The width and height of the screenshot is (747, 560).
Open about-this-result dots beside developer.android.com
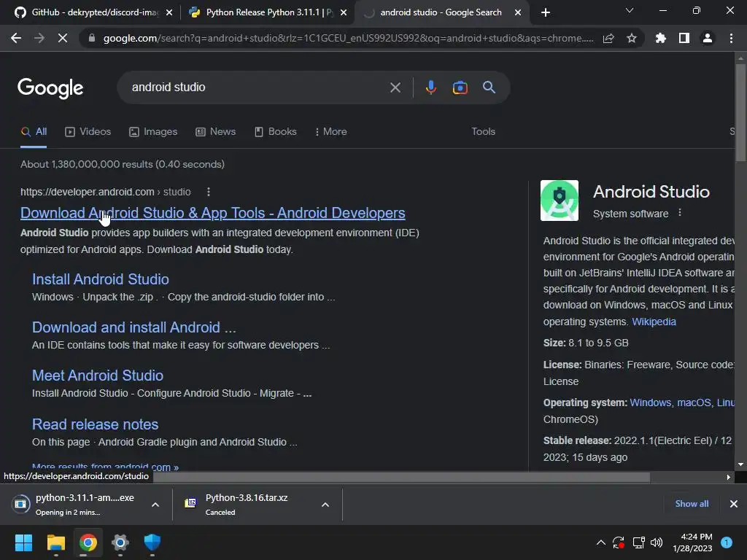pos(208,192)
